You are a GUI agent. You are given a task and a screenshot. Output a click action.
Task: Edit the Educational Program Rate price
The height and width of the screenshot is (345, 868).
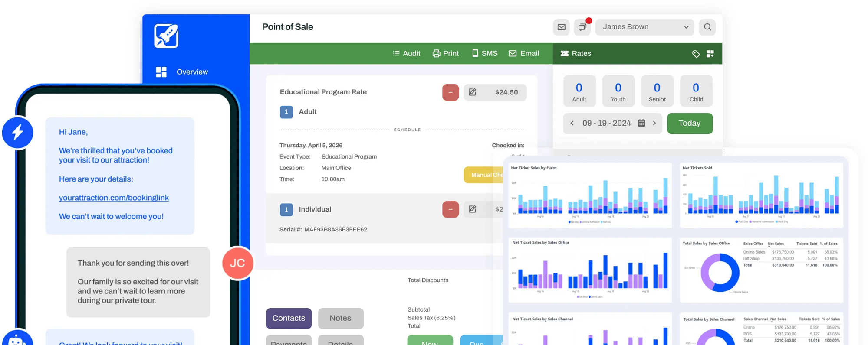coord(473,92)
